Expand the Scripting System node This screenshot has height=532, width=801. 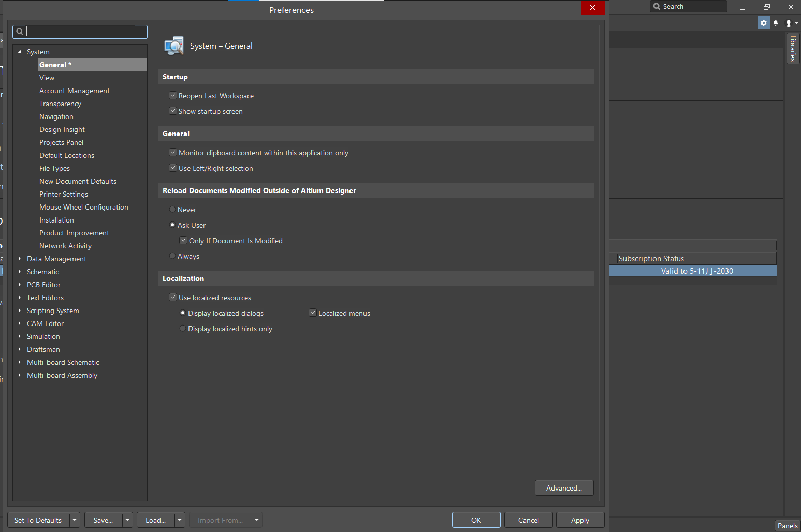coord(20,311)
